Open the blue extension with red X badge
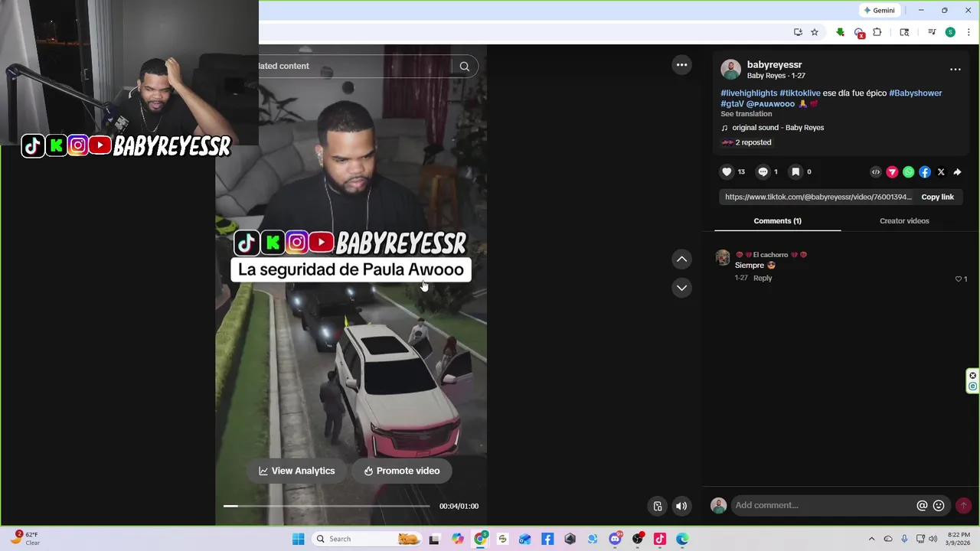This screenshot has height=551, width=980. coord(859,32)
